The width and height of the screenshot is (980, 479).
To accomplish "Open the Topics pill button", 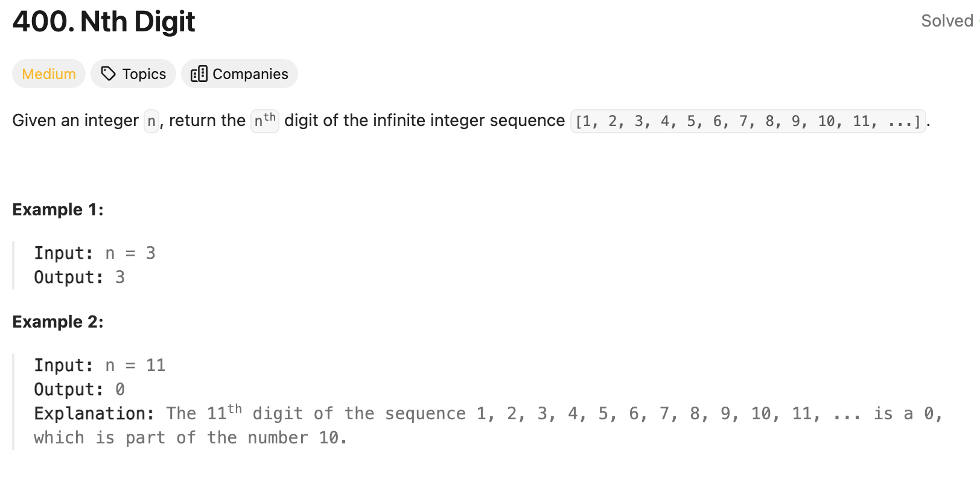I will pyautogui.click(x=133, y=74).
